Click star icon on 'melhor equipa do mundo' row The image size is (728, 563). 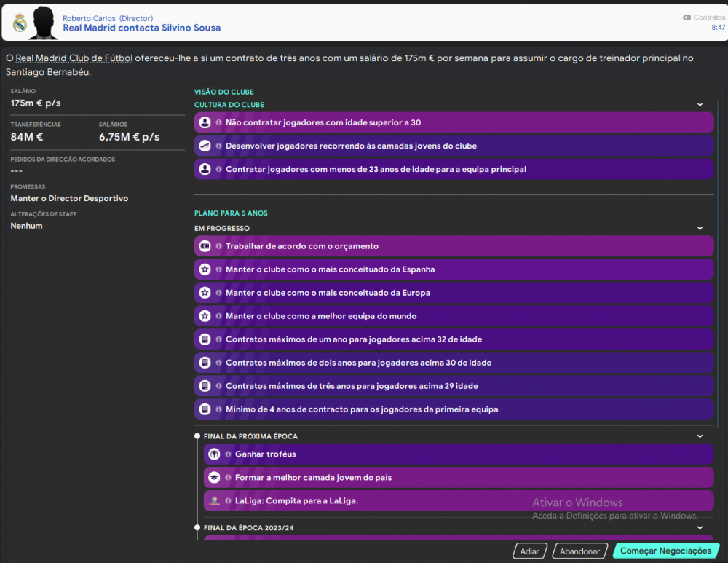tap(205, 316)
